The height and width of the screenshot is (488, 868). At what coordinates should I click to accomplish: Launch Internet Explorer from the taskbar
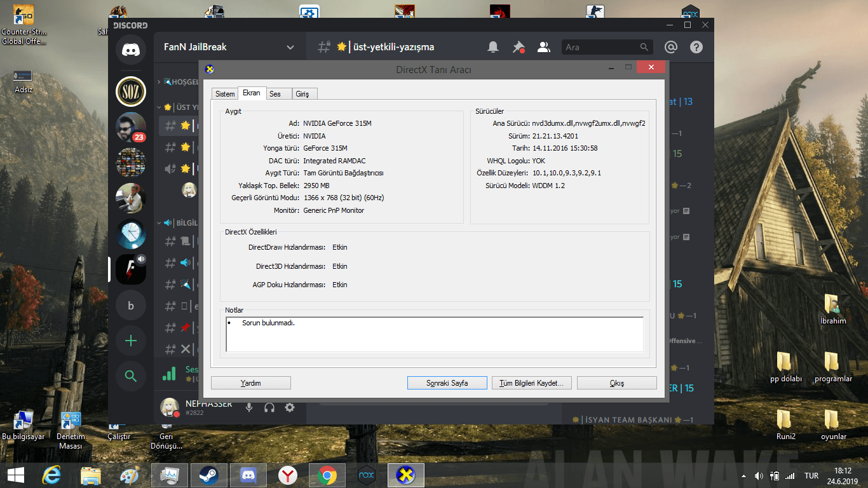click(51, 475)
